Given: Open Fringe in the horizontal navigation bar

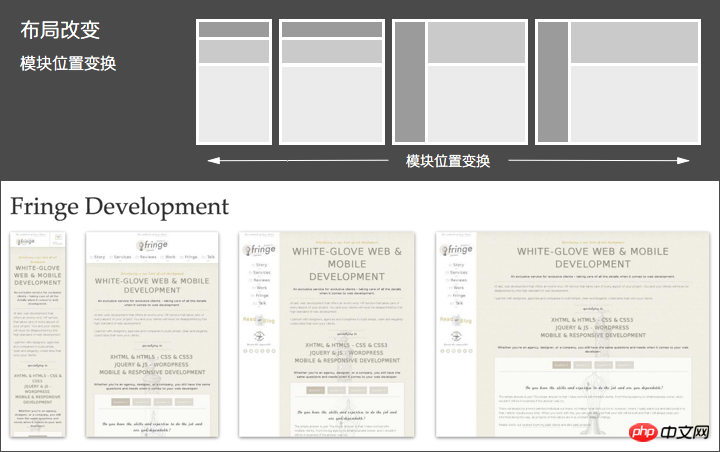Looking at the screenshot, I should (189, 257).
